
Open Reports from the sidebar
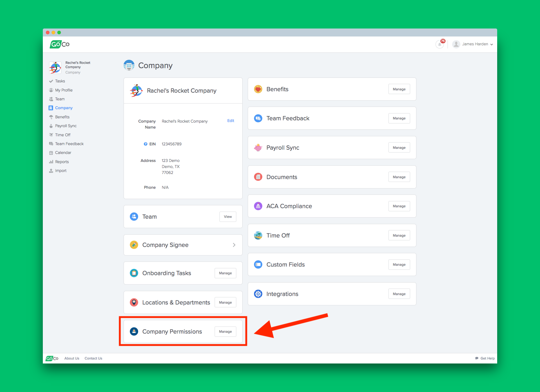(x=62, y=162)
